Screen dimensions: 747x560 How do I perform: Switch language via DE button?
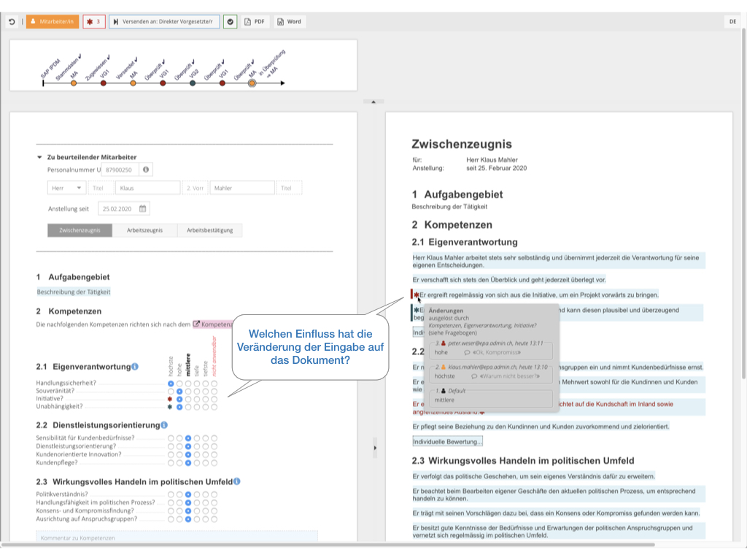click(x=732, y=22)
